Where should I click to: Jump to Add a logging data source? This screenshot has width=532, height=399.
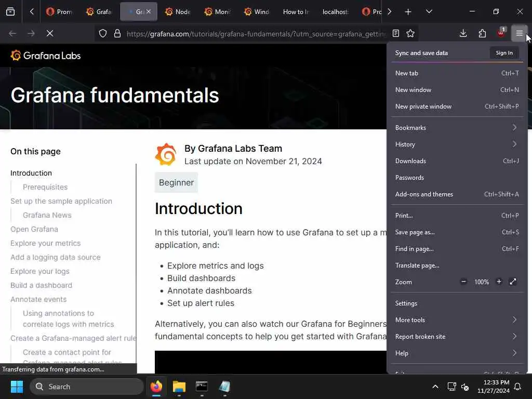(x=55, y=258)
